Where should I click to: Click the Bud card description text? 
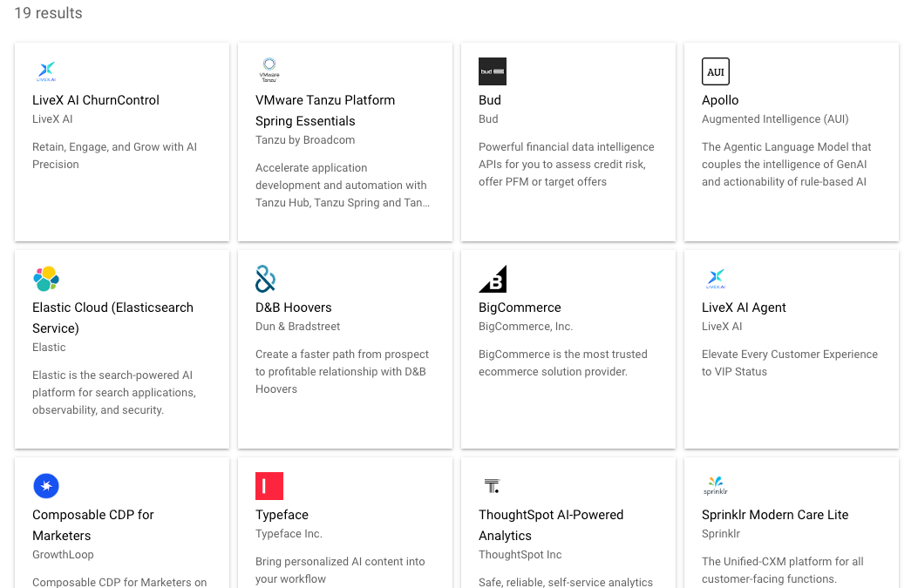coord(566,165)
